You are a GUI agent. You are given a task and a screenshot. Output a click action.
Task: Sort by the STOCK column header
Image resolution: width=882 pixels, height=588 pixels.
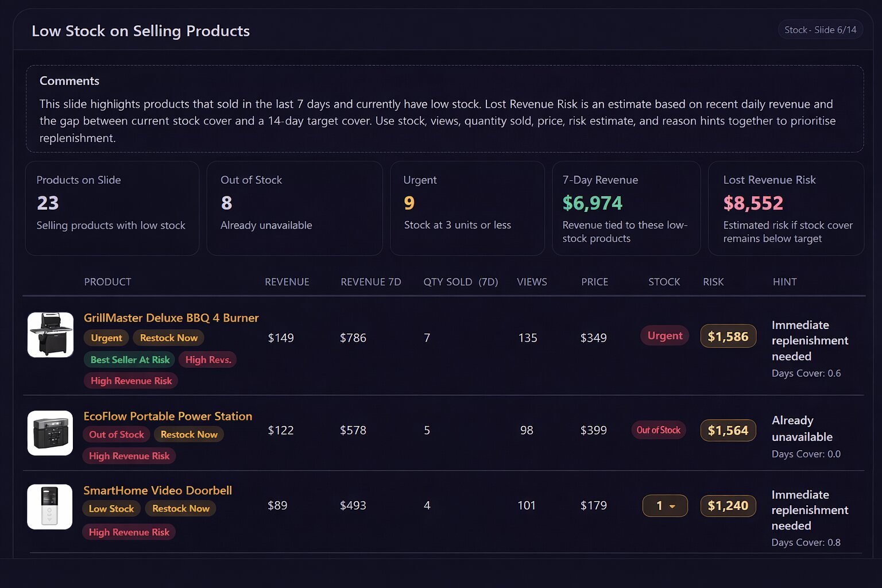coord(664,282)
